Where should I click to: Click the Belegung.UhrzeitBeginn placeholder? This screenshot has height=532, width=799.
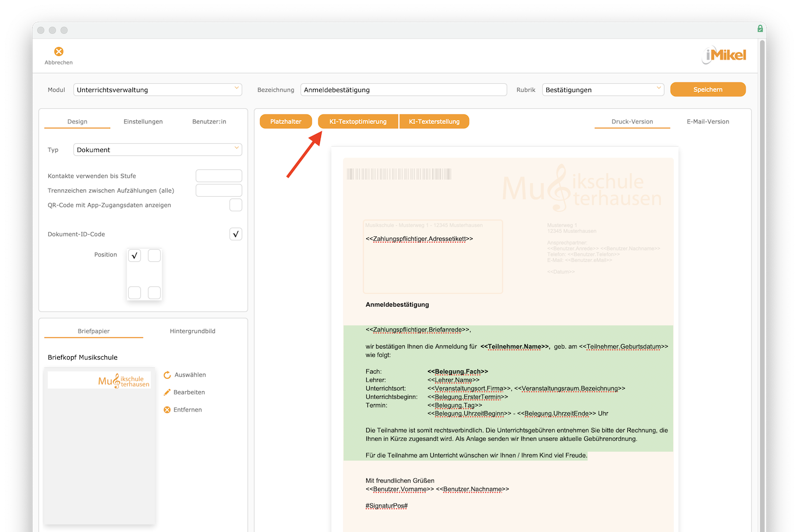pos(469,414)
